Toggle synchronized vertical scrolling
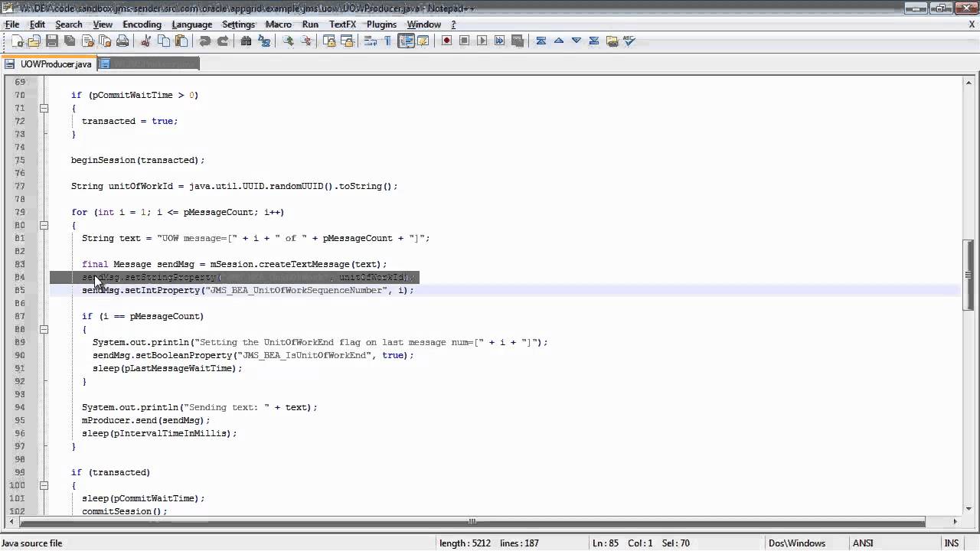This screenshot has height=551, width=980. click(329, 41)
